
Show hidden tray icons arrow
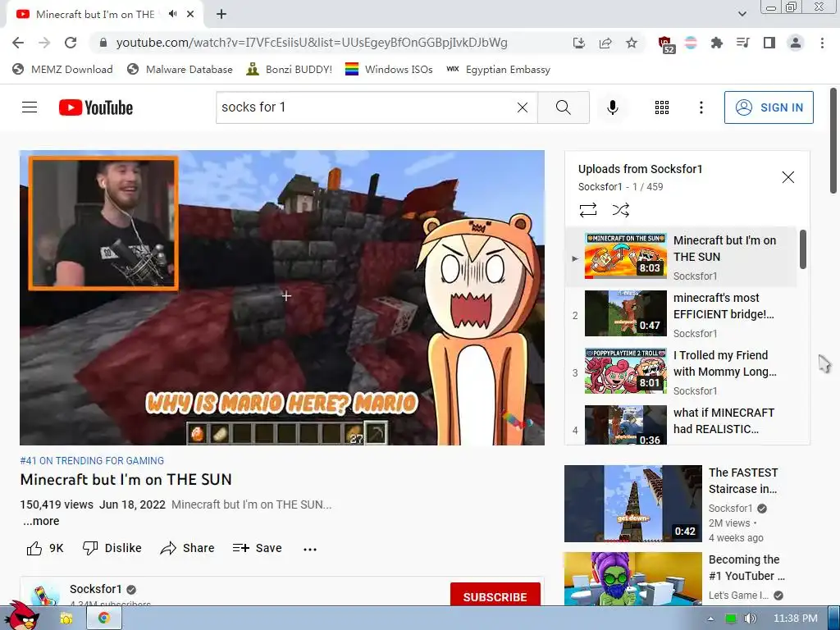(710, 619)
